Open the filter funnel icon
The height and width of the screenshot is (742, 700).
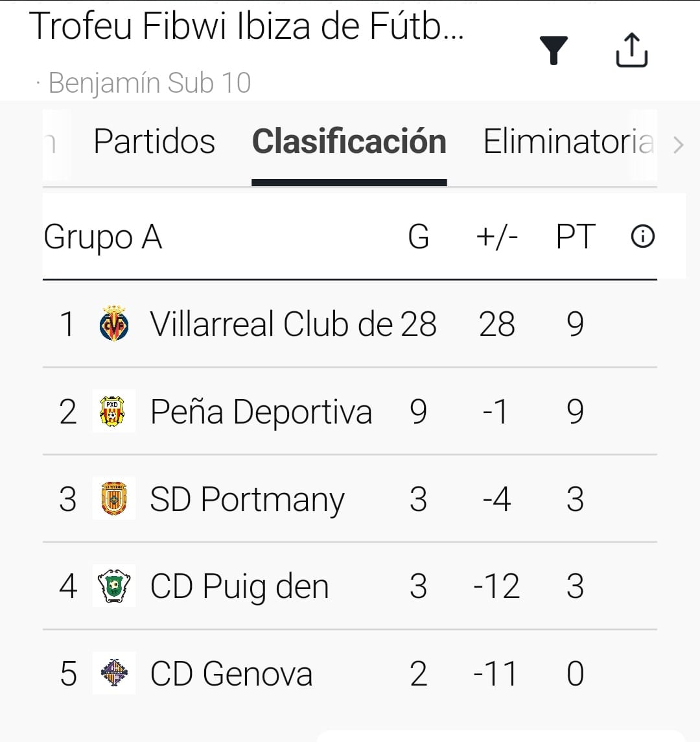point(554,51)
